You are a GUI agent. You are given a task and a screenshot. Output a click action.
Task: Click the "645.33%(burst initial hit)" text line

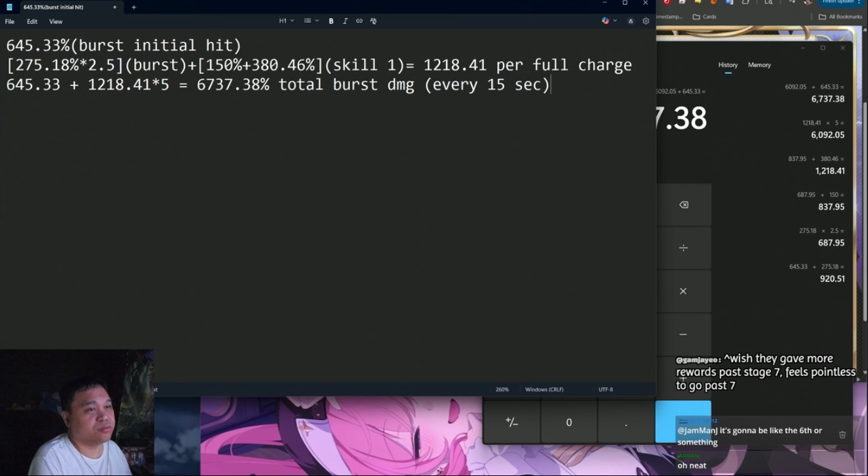click(x=124, y=45)
